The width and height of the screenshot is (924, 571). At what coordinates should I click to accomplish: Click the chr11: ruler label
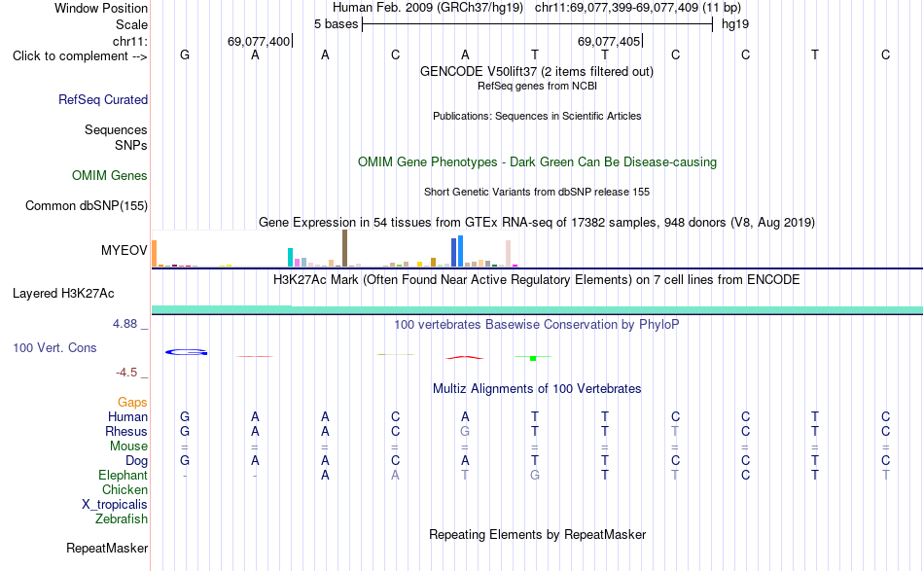[x=130, y=41]
